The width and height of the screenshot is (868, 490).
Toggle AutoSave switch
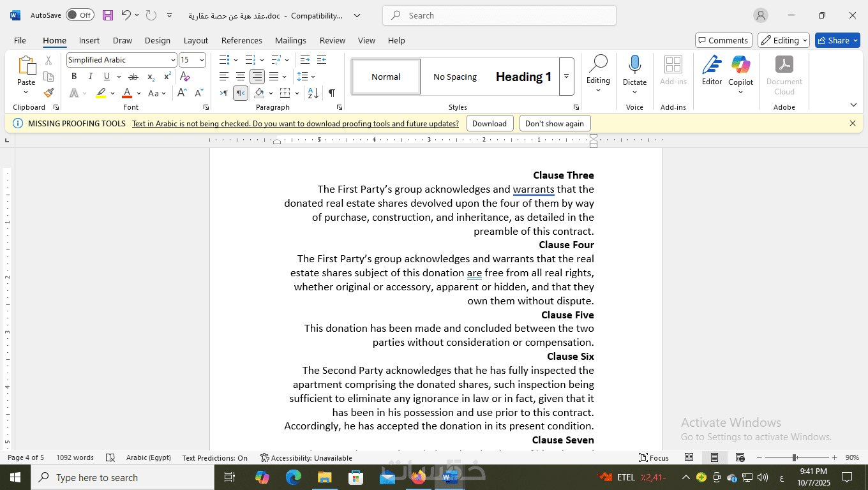pyautogui.click(x=79, y=15)
